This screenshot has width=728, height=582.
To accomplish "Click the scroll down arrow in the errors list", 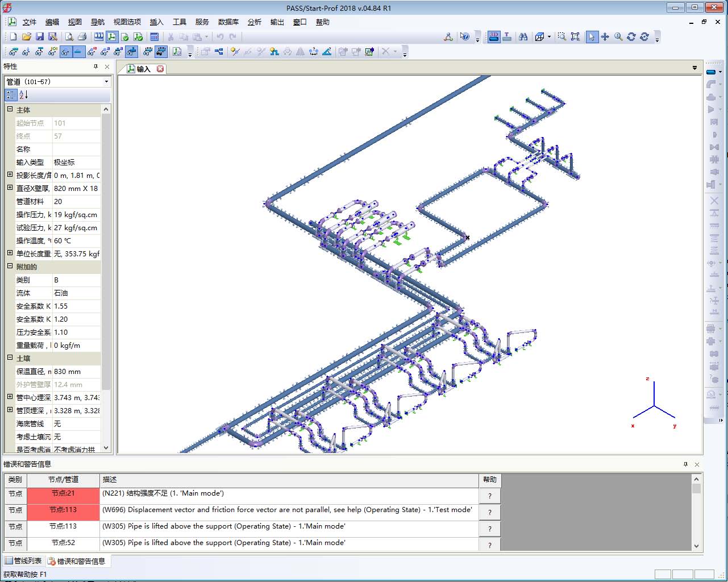I will (697, 546).
